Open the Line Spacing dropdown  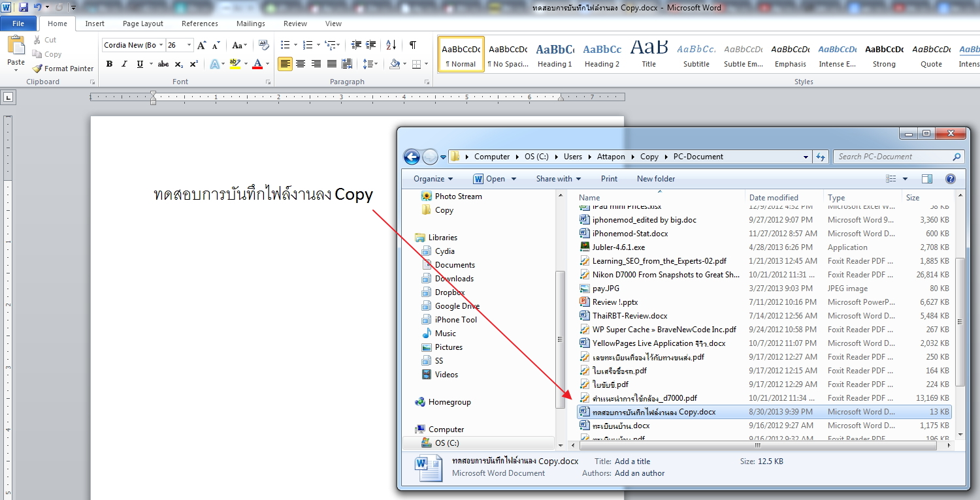click(x=370, y=64)
